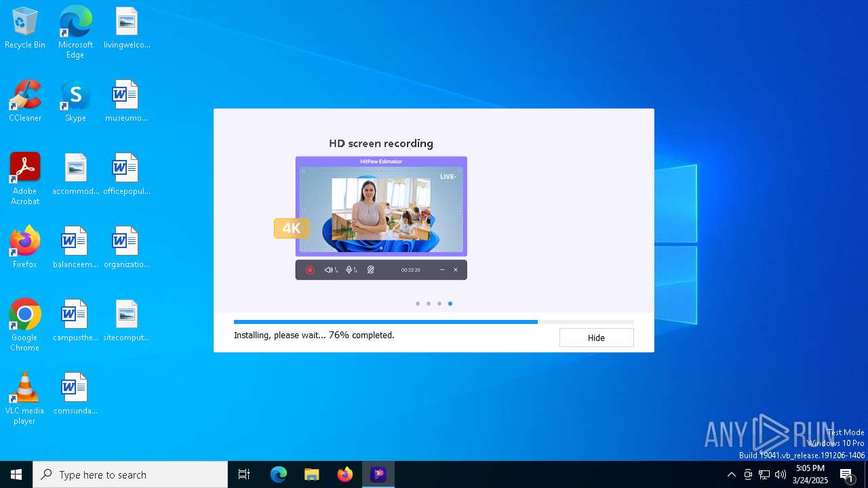The image size is (868, 488).
Task: Select the Adobe Acrobat desktop shortcut
Action: 25,179
